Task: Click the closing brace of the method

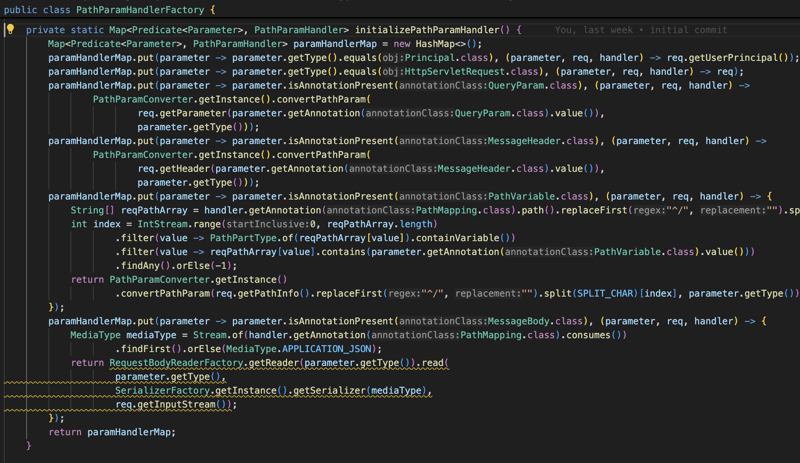Action: pyautogui.click(x=29, y=446)
